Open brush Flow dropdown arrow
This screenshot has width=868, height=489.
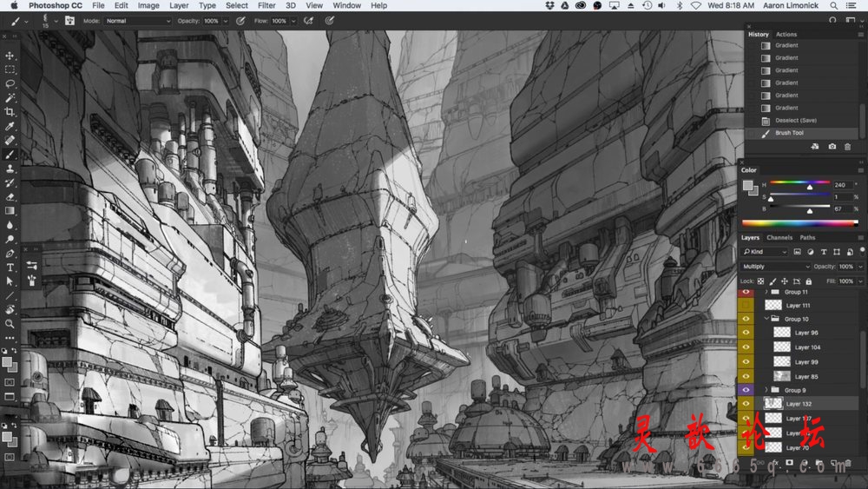click(x=293, y=21)
